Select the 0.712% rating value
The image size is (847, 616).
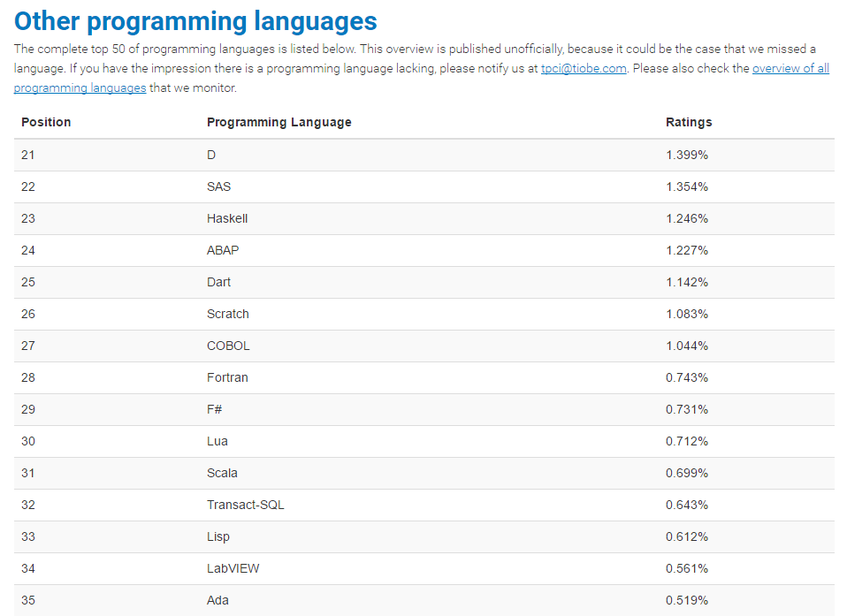point(687,442)
